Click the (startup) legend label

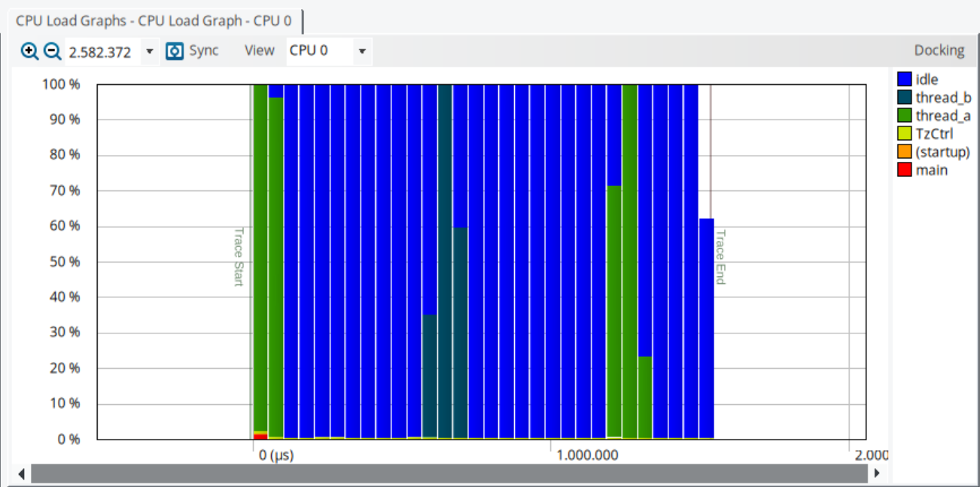[943, 151]
